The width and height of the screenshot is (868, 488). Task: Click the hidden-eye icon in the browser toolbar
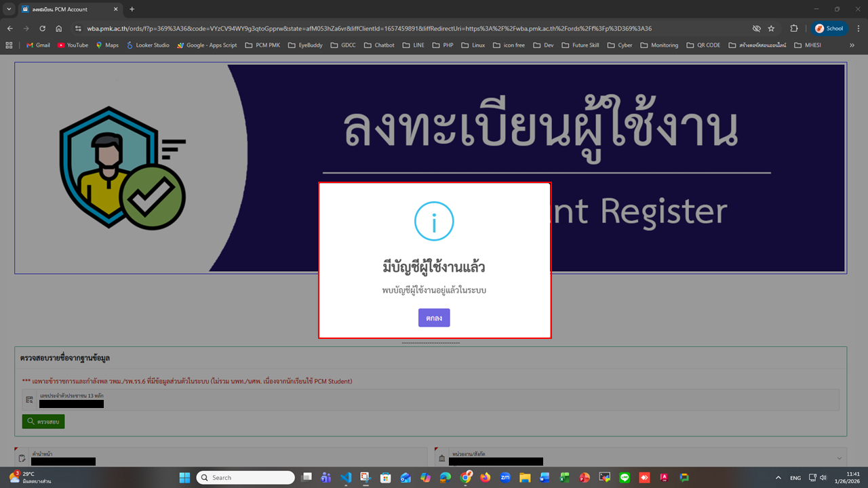[x=757, y=28]
